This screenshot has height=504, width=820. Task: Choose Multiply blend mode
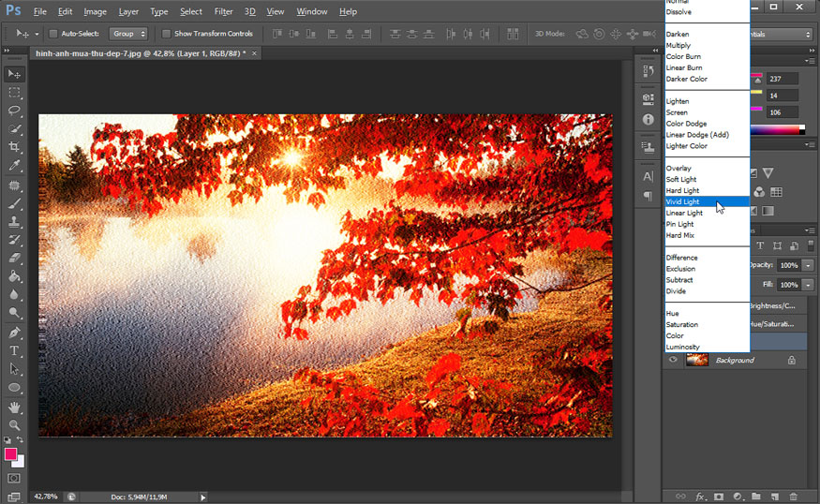[707, 46]
